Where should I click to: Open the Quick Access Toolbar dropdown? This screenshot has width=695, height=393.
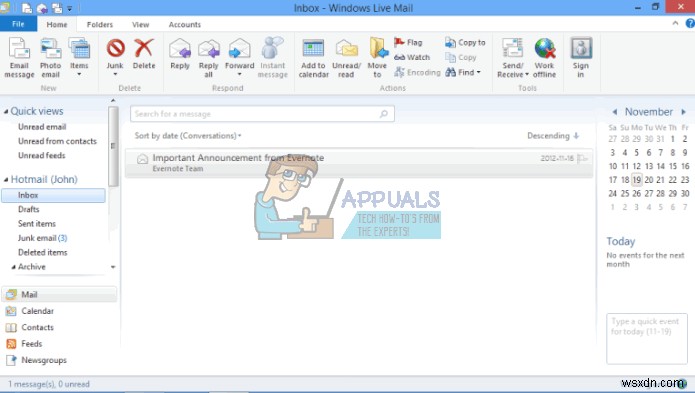coord(70,8)
